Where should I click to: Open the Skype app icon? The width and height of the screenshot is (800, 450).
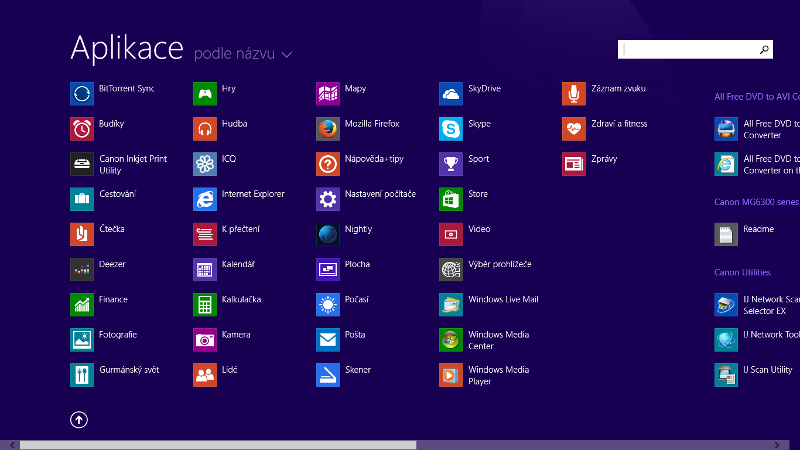[x=450, y=129]
